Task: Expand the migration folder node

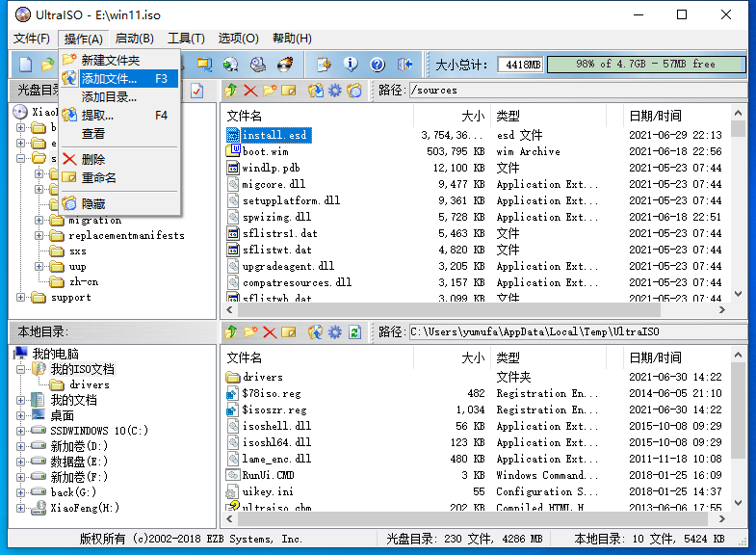Action: click(x=39, y=221)
